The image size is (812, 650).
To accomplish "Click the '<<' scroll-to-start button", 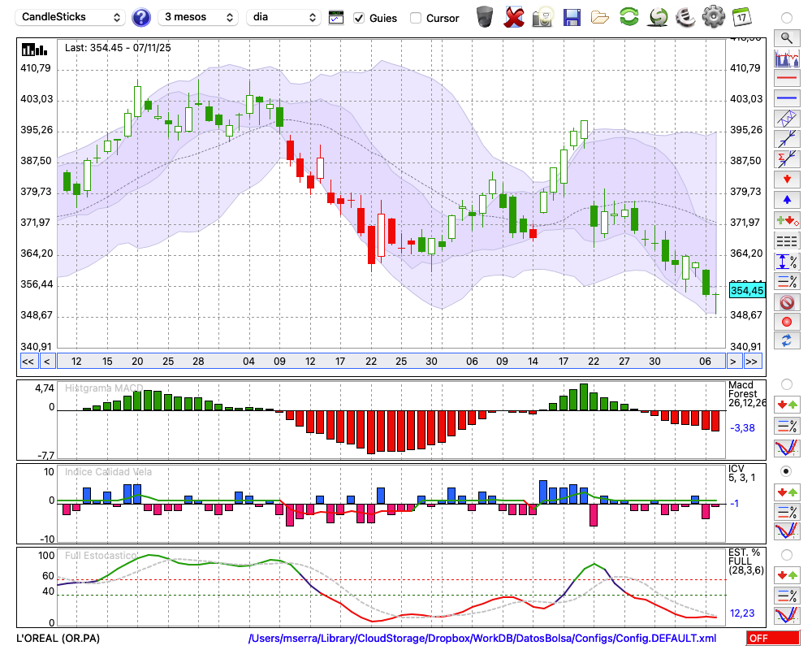I will pos(28,362).
